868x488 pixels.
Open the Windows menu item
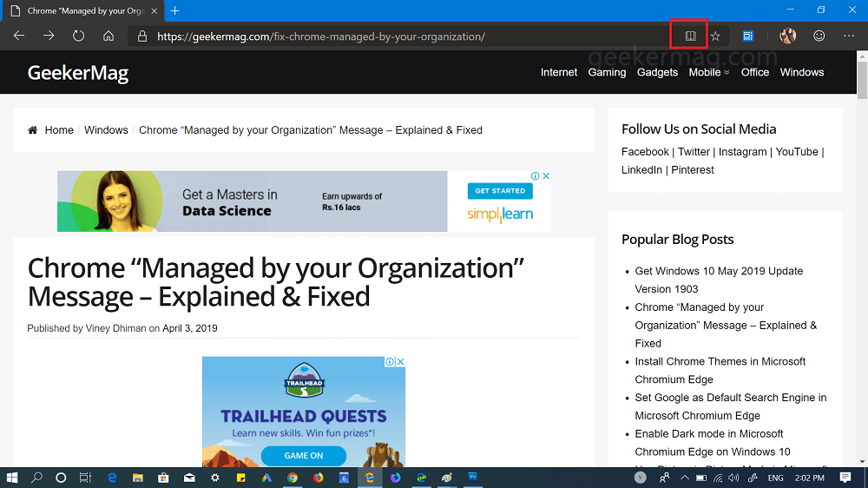pyautogui.click(x=801, y=73)
